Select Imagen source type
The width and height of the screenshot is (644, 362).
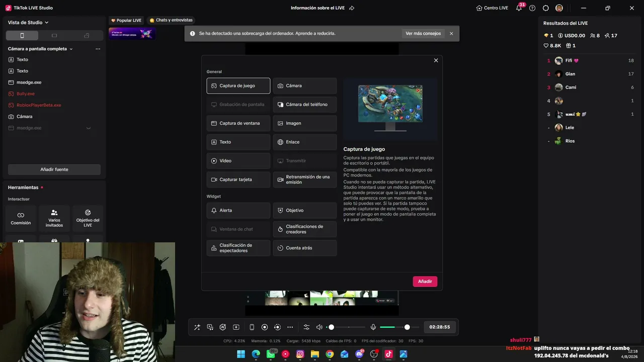click(x=305, y=123)
